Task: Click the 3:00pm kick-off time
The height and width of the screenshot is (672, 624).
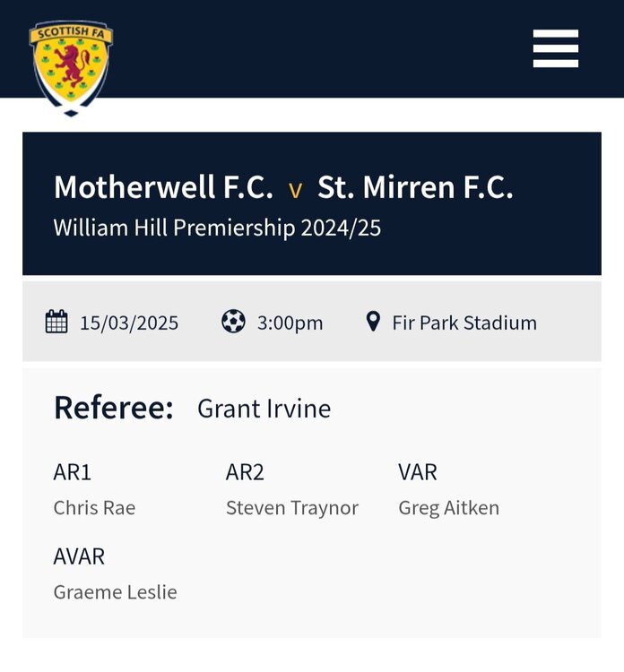Action: (290, 323)
